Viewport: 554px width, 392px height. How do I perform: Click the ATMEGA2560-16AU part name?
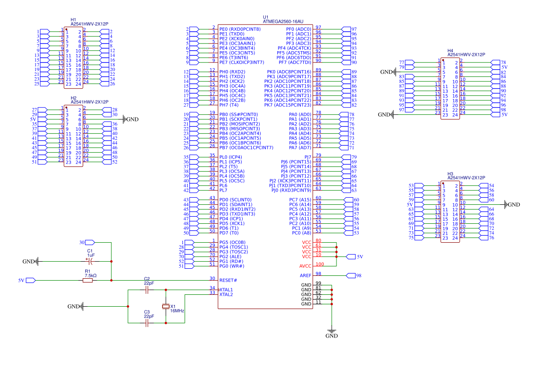click(282, 21)
